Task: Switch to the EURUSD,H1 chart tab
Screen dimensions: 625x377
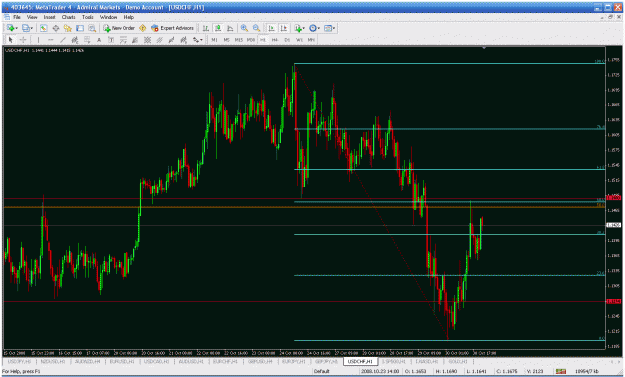Action: coord(122,361)
